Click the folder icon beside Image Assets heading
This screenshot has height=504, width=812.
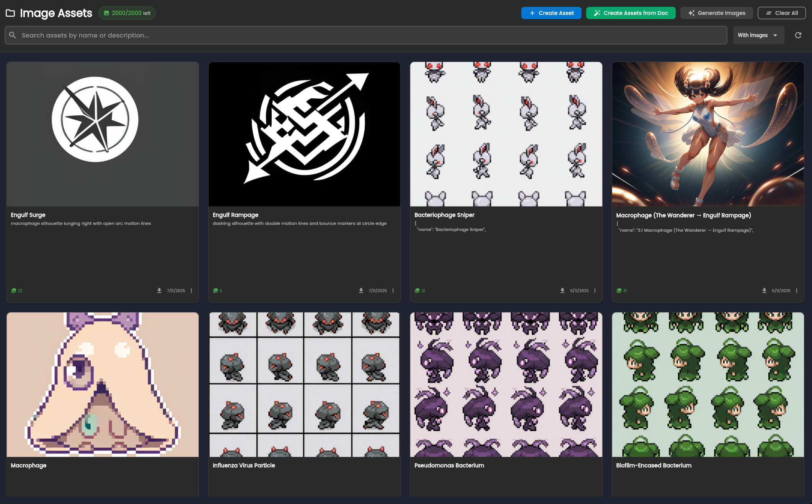pyautogui.click(x=10, y=13)
